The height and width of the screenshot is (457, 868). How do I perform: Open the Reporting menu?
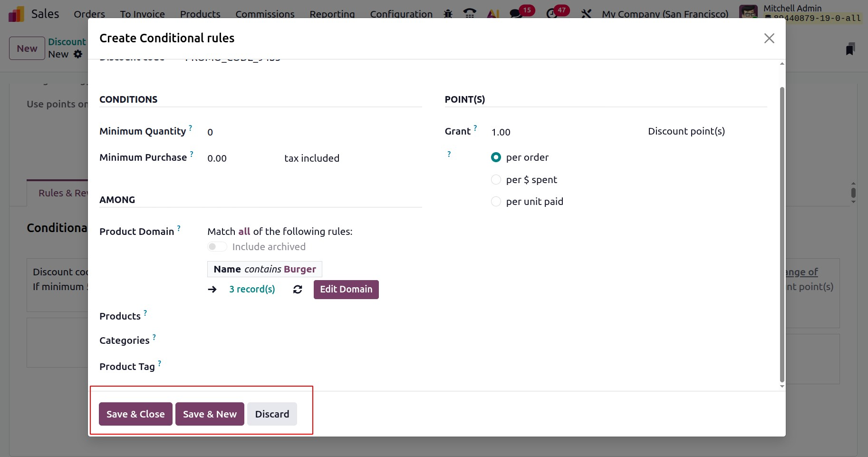point(332,14)
